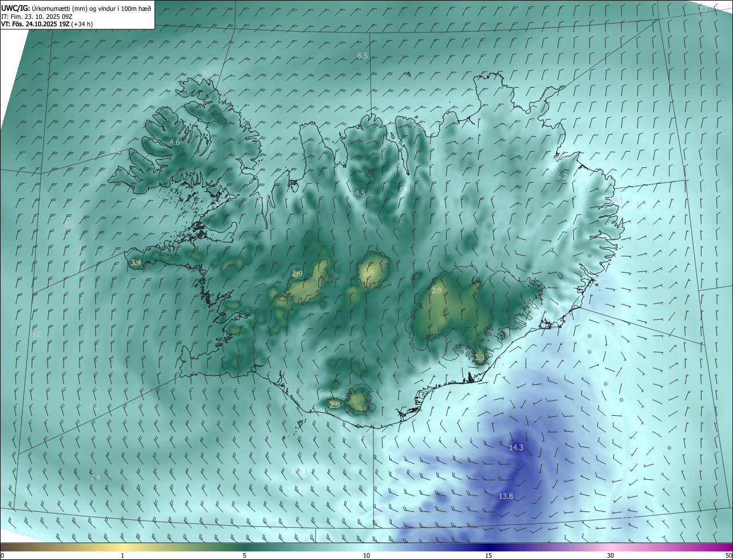Click the 6.2 value in northeast Iceland
Screen dimensions: 733x560
pos(562,177)
